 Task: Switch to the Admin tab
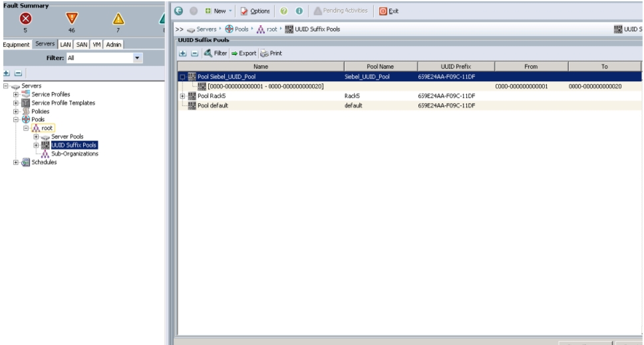(114, 45)
